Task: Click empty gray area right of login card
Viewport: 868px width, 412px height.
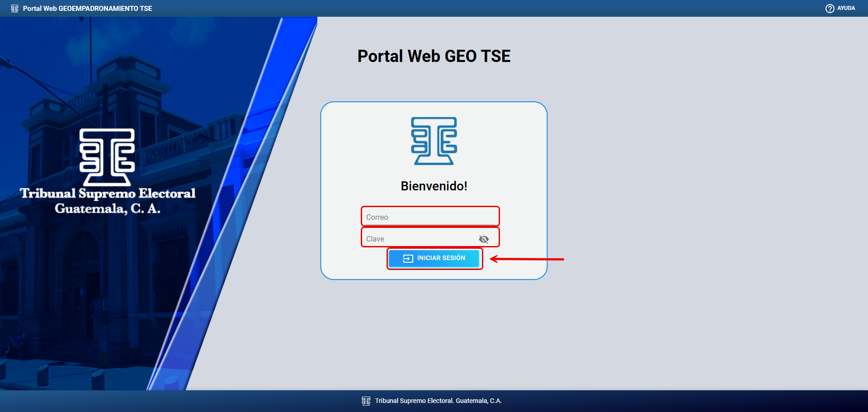Action: 701,190
